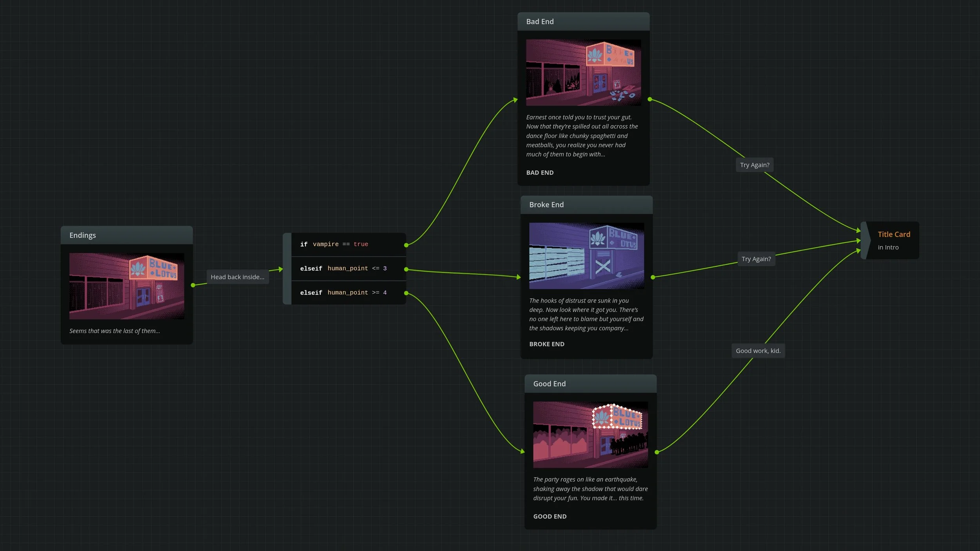Click the lower Try Again? connection label
This screenshot has width=980, height=551.
point(756,259)
